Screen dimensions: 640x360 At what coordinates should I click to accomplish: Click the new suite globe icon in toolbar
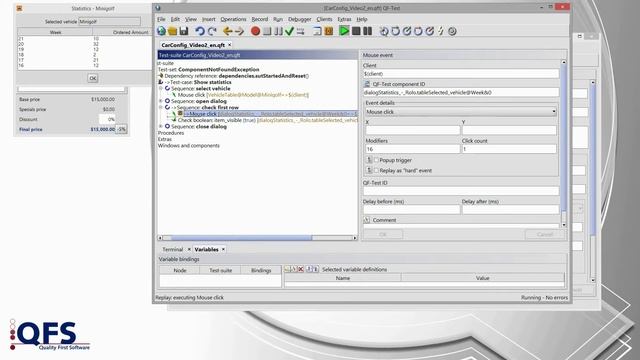pyautogui.click(x=161, y=31)
